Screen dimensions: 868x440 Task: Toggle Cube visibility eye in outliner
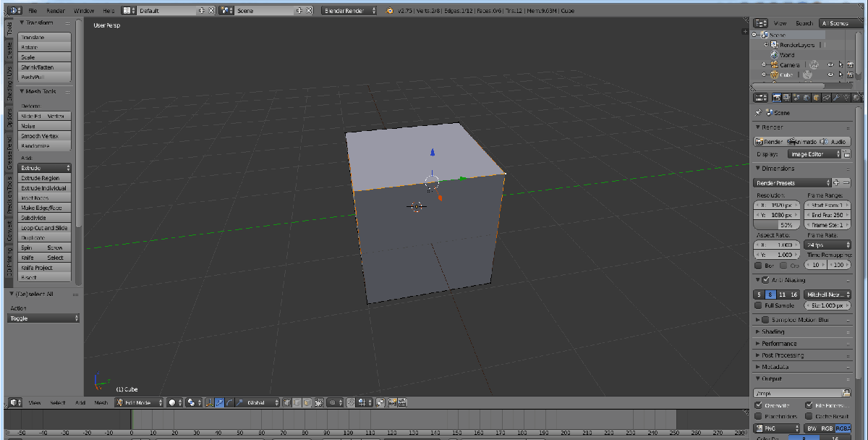coord(830,75)
